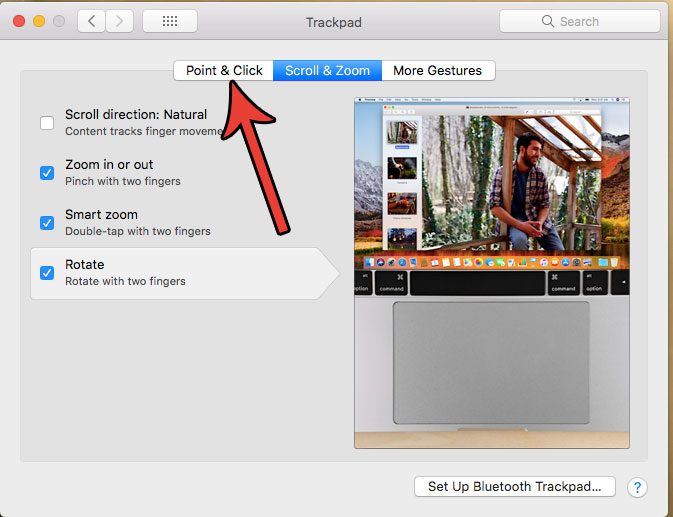Select the 'Double-tap with two fingers' description text
The image size is (673, 517).
click(x=136, y=231)
